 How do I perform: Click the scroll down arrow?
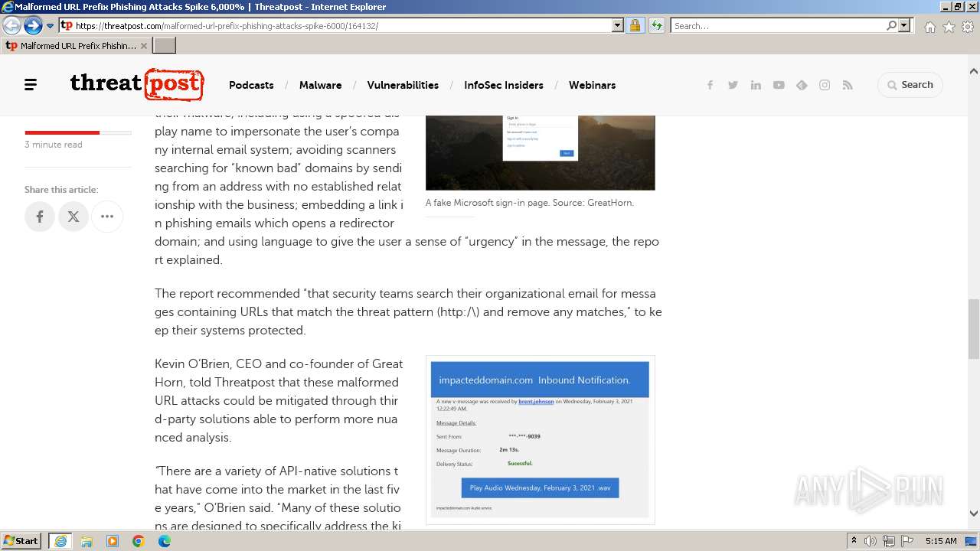974,514
